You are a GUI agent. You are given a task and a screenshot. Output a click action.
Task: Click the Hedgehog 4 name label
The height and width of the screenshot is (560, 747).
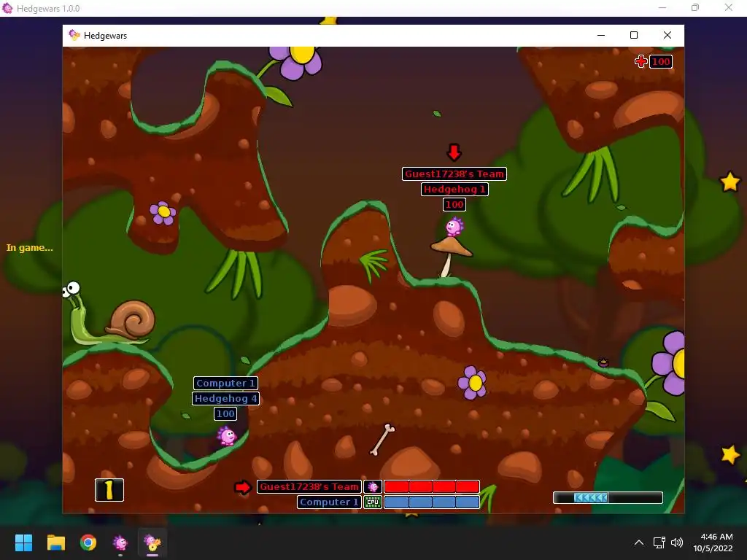click(x=226, y=398)
